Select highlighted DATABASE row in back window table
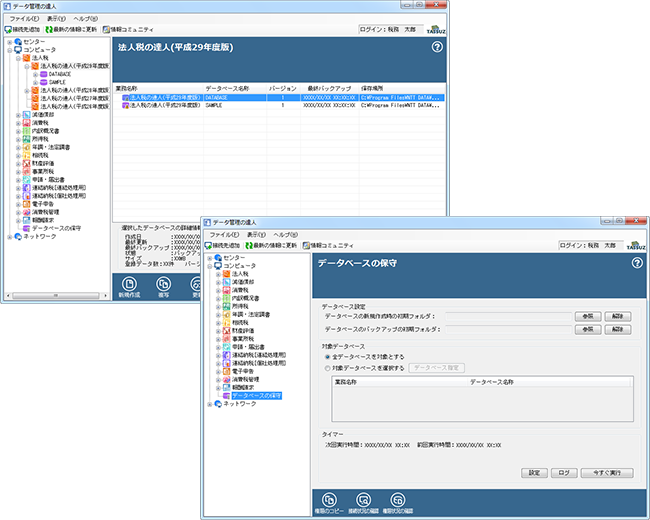The image size is (650, 520). click(x=280, y=98)
